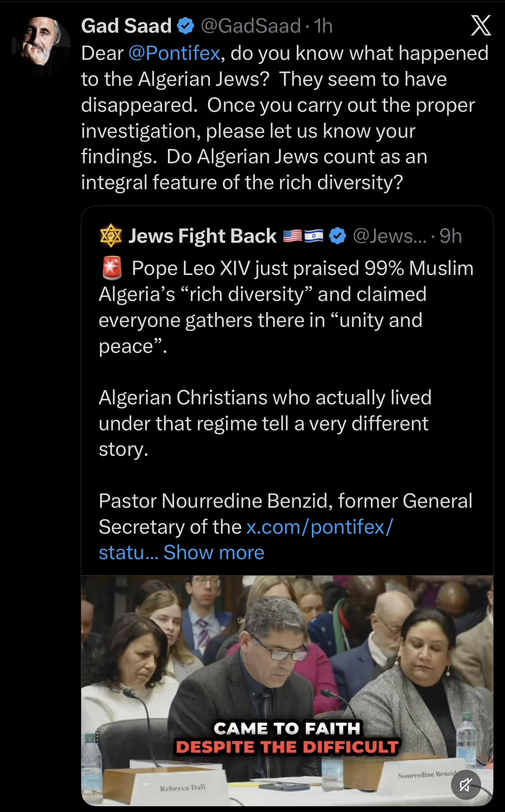Viewport: 505px width, 812px height.
Task: Click the X logo icon
Action: pos(481,26)
